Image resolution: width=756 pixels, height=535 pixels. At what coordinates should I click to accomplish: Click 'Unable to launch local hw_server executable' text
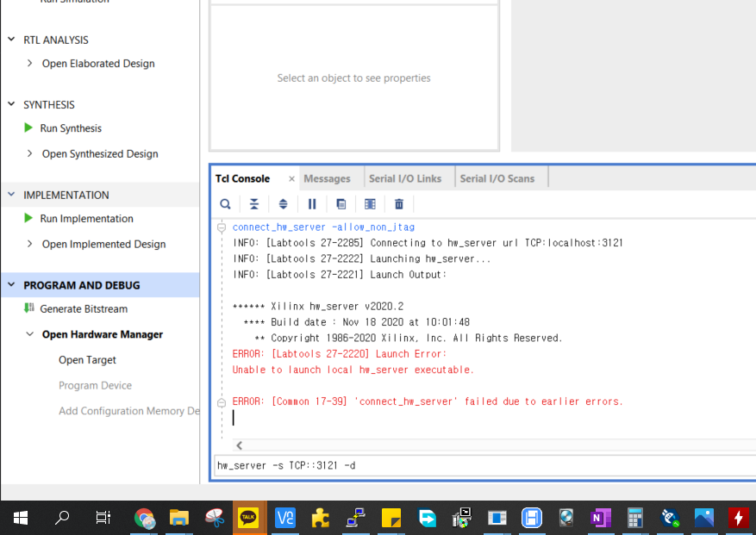(x=353, y=370)
